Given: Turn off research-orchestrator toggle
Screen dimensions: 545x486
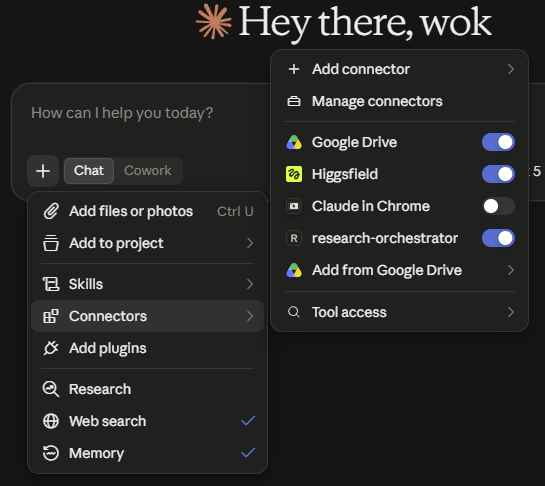Looking at the screenshot, I should tap(498, 238).
